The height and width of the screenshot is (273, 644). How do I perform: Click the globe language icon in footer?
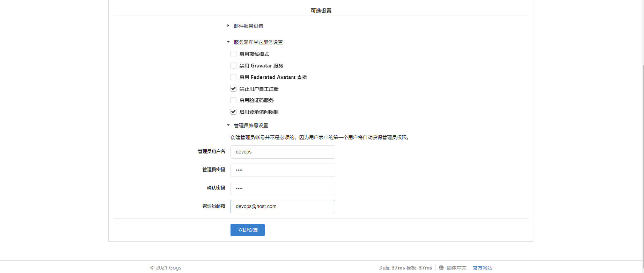[441, 268]
